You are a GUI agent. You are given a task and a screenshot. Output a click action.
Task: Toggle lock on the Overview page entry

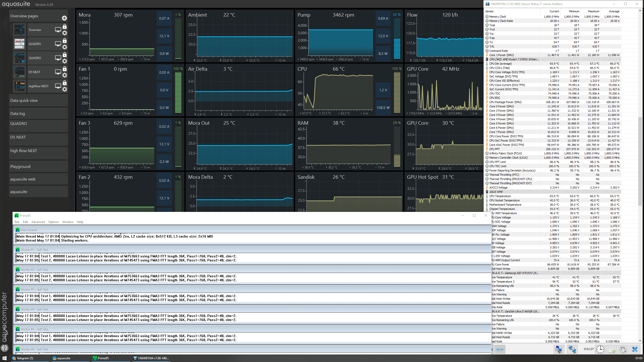65,26
